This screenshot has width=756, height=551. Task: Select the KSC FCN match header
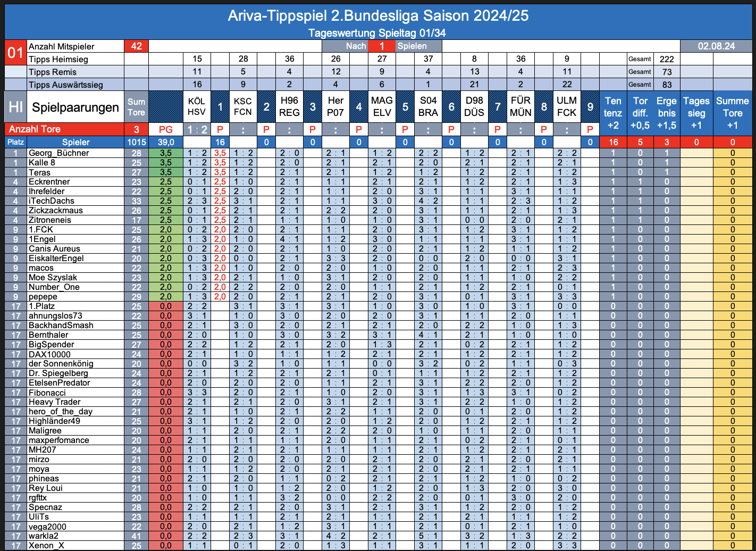243,107
